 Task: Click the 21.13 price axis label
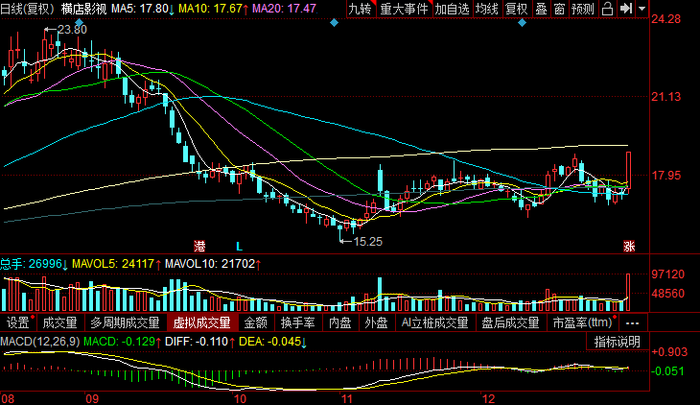[x=666, y=97]
